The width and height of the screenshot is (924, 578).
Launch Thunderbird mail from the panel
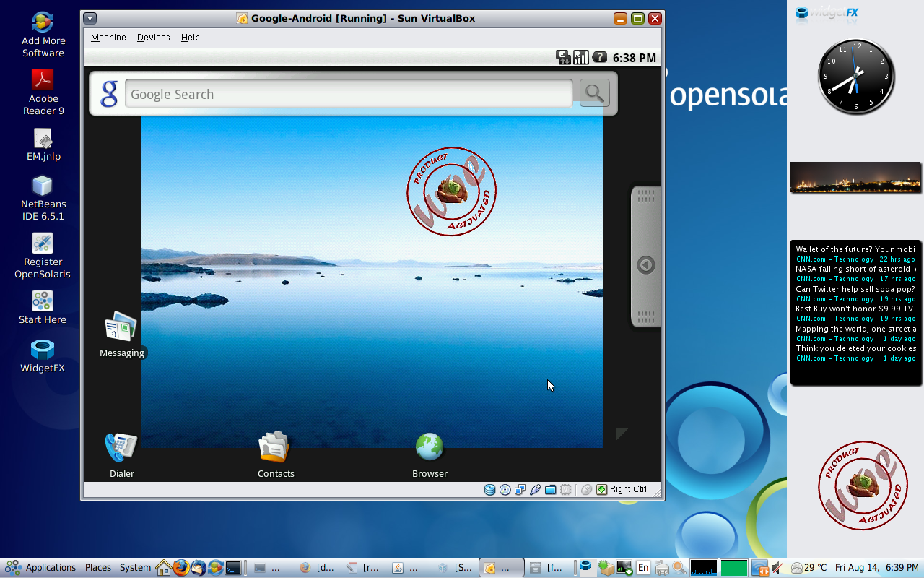point(198,568)
